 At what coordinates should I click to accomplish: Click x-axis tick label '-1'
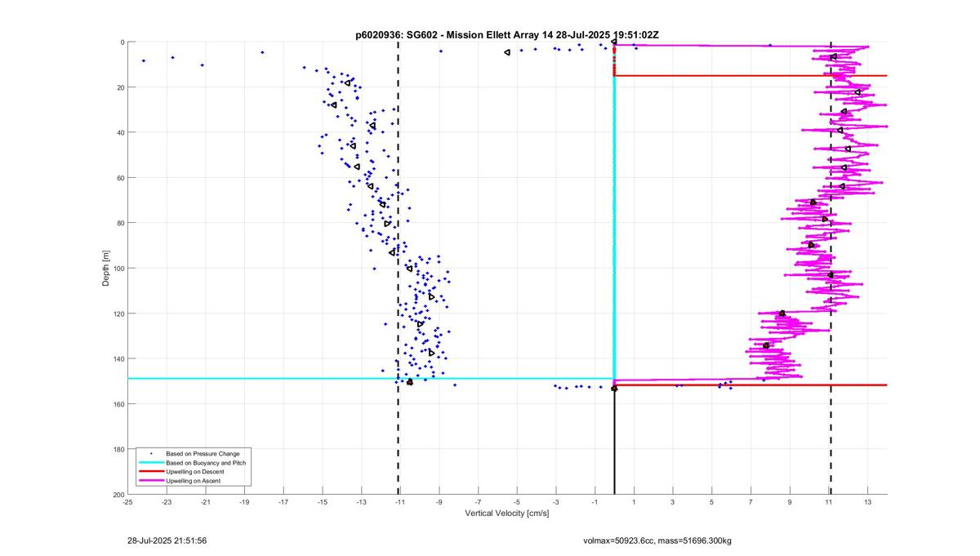595,502
